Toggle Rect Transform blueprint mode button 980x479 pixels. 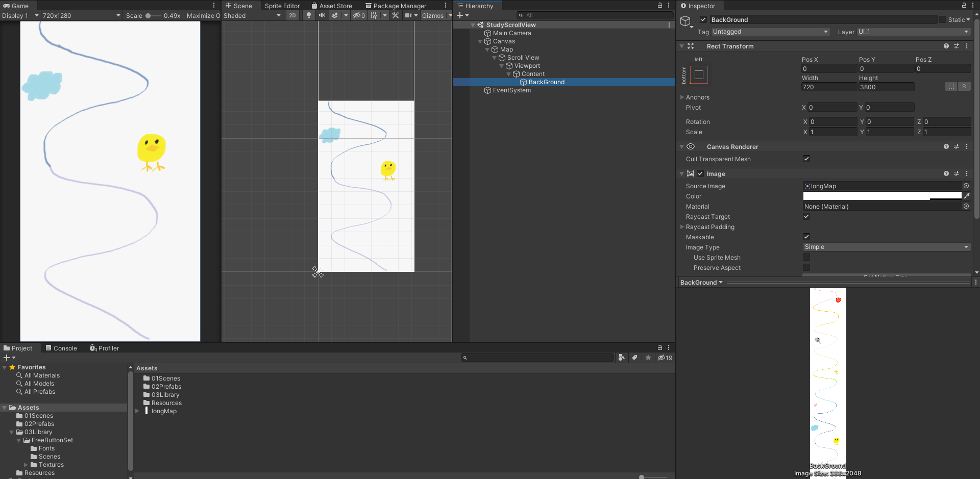951,86
